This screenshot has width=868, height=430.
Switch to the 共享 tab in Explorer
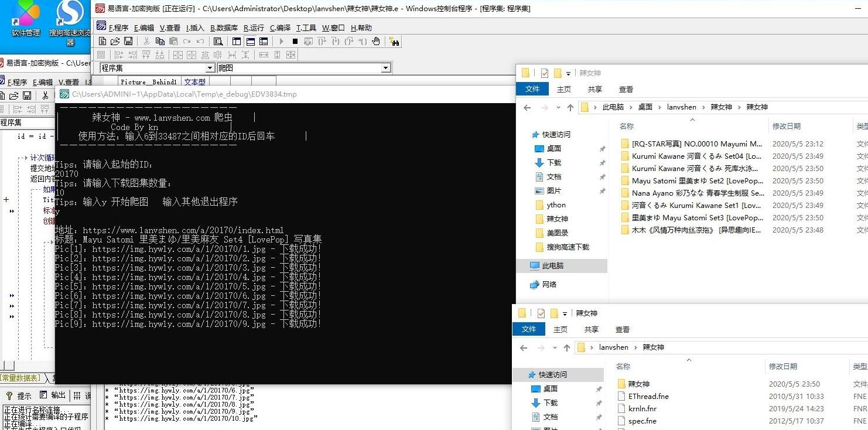point(594,89)
